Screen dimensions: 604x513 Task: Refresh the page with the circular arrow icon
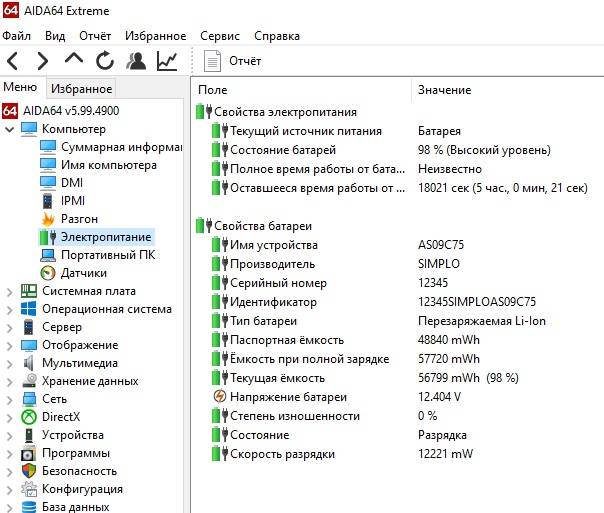click(x=105, y=61)
